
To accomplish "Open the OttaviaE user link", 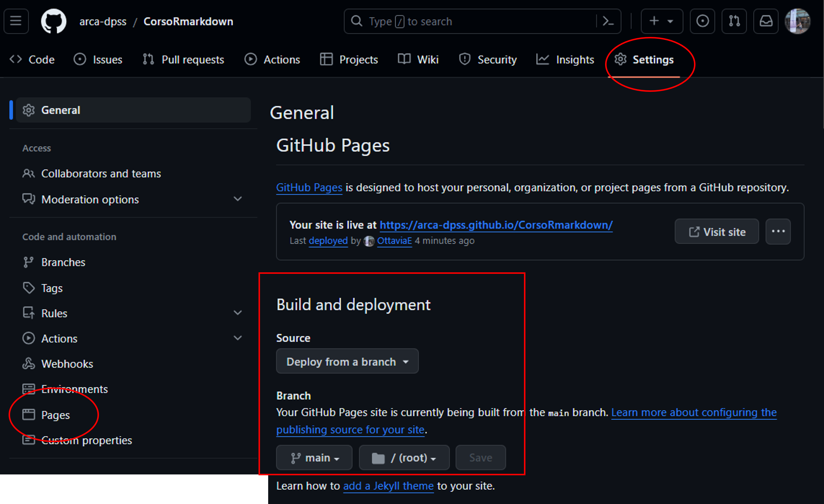I will (394, 240).
